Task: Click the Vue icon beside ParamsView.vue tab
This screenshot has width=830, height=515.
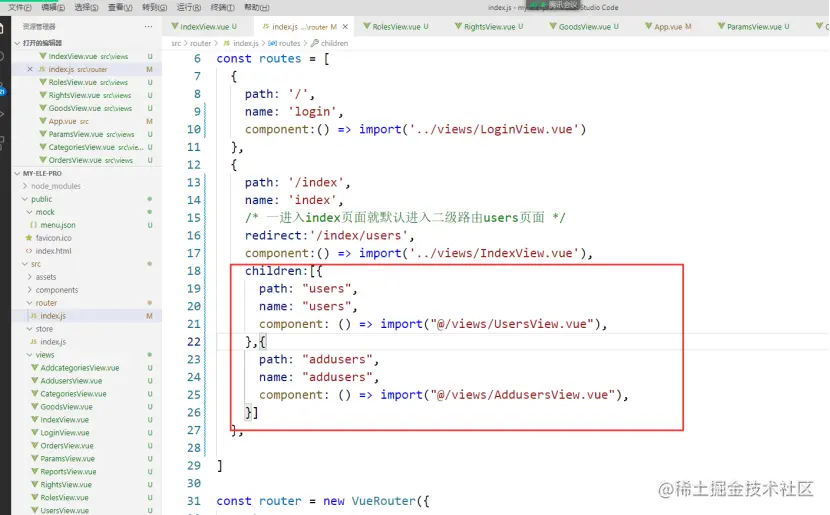Action: (x=721, y=26)
